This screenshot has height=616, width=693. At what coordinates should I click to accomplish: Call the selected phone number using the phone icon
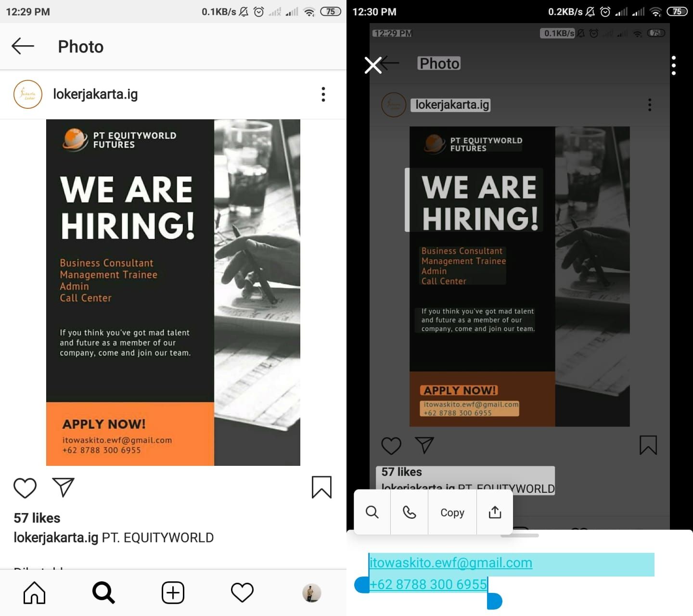coord(409,513)
